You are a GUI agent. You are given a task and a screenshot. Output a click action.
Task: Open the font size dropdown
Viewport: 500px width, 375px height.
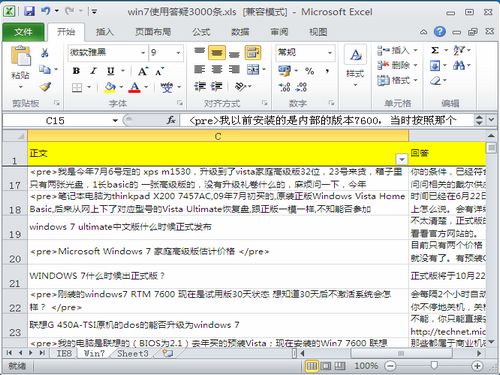[x=178, y=53]
